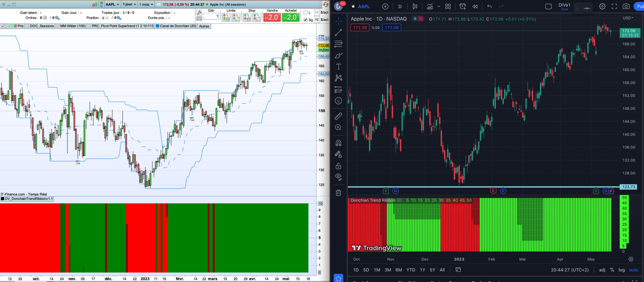Hide all drawings with eye icon
This screenshot has height=282, width=644.
pos(338,177)
